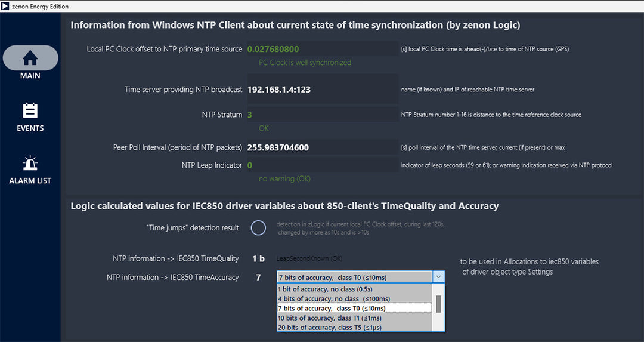Choose 7 bits of accuracy class T0 option

tap(355, 309)
